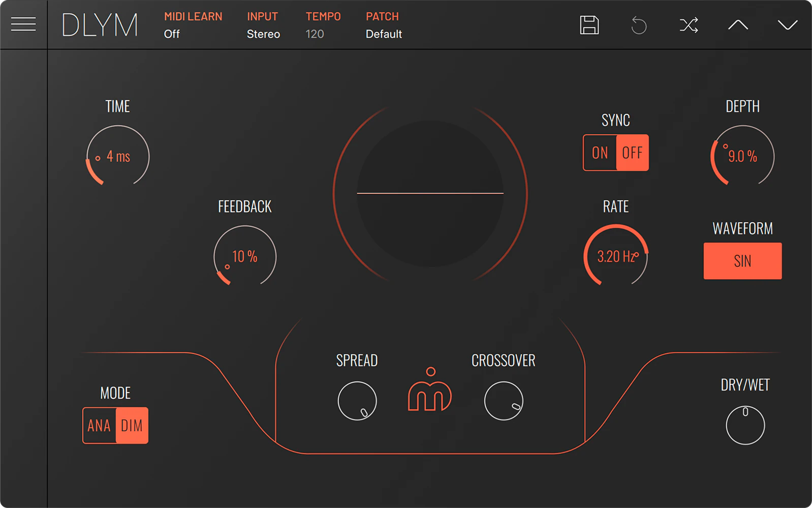Click the SIN waveform button
812x508 pixels.
(x=742, y=261)
